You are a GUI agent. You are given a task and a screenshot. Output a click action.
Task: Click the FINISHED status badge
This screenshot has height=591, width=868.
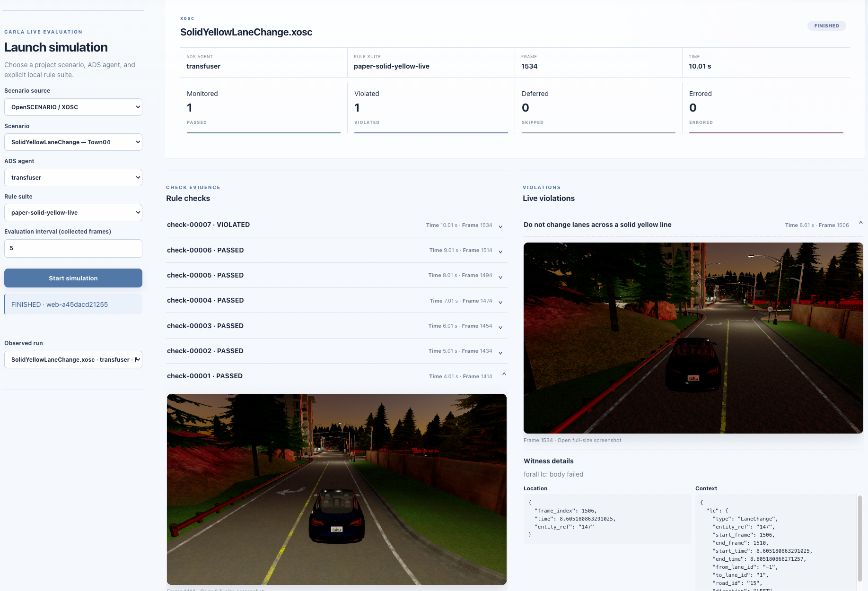pos(826,26)
